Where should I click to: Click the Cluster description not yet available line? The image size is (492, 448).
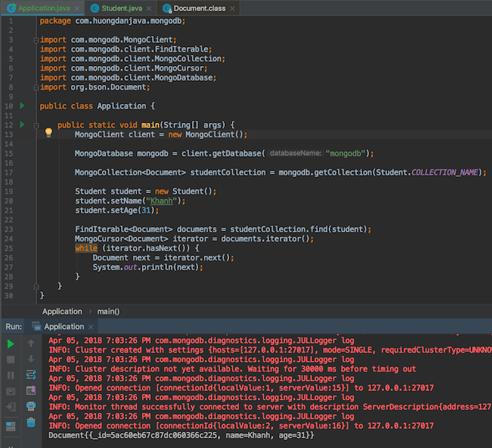coord(232,369)
